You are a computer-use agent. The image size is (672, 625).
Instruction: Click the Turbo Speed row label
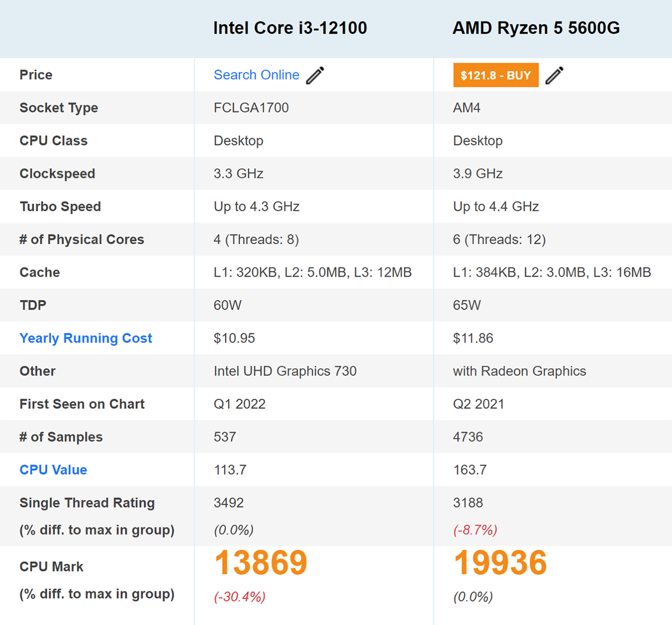[61, 206]
